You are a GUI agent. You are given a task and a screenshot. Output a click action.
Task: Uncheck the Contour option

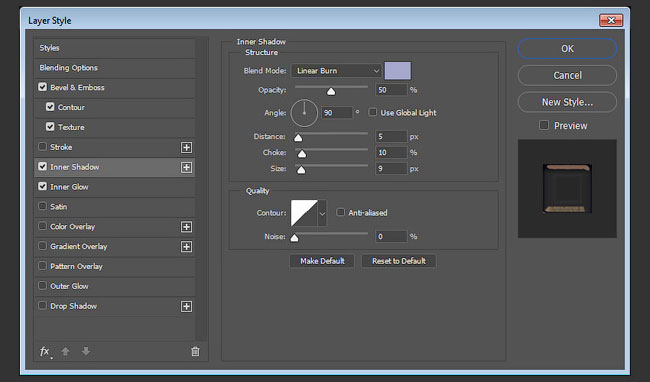pos(50,107)
